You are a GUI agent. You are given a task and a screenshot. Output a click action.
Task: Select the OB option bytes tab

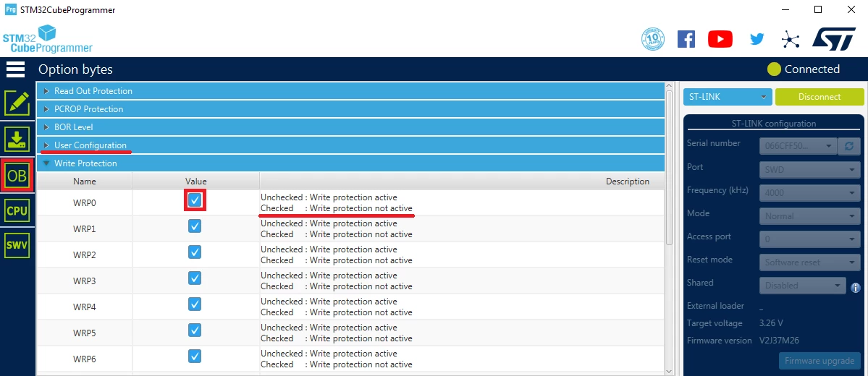point(17,176)
